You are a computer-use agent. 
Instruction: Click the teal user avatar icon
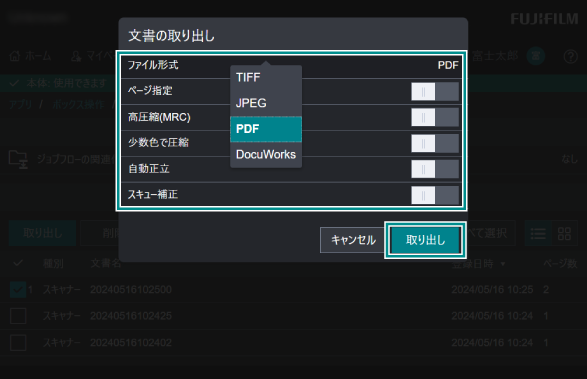coord(536,56)
